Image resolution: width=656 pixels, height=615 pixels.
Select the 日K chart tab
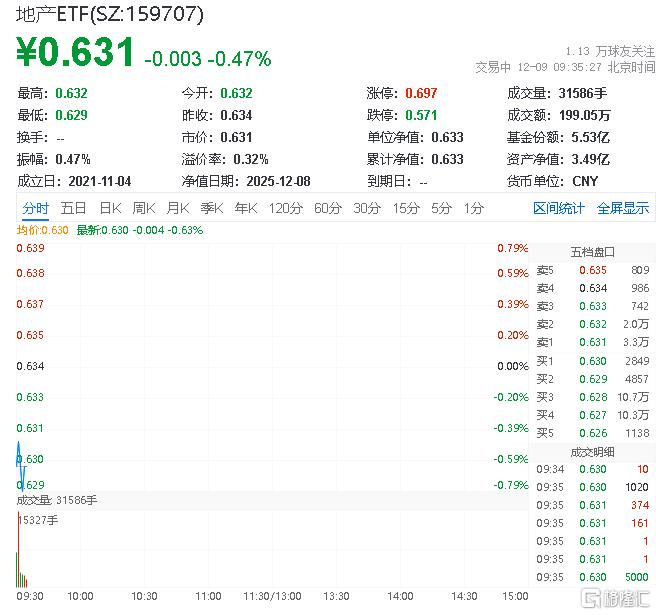[109, 208]
